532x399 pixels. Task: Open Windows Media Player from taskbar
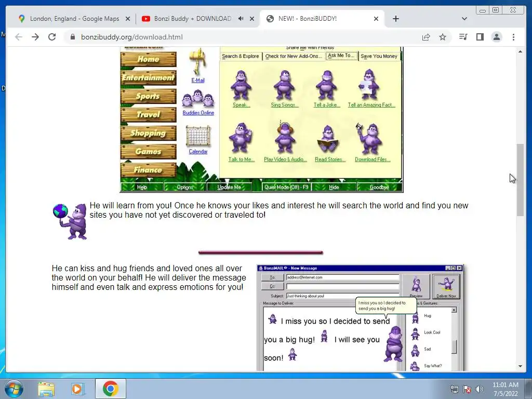pyautogui.click(x=77, y=389)
